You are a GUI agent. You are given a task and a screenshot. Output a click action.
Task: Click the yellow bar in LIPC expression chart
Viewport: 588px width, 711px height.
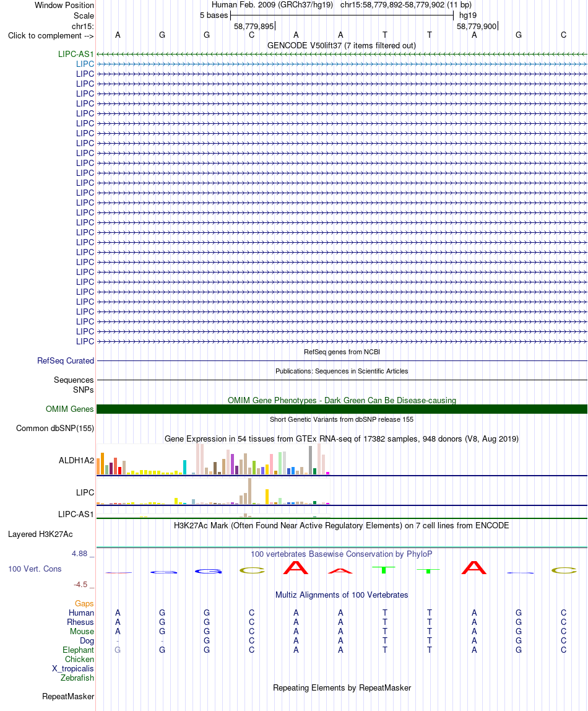click(267, 497)
